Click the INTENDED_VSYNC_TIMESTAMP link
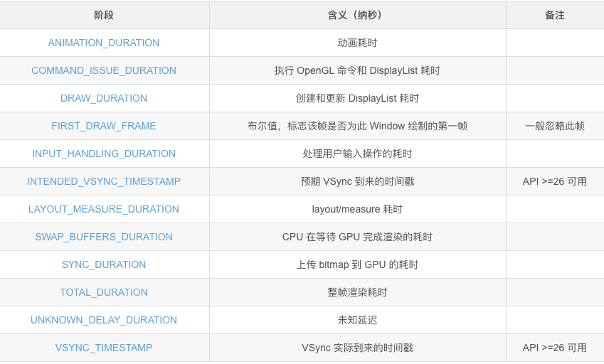 [104, 181]
